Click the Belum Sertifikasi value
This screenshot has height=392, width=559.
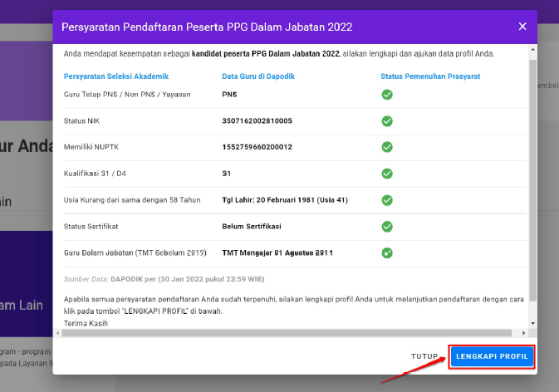coord(252,226)
